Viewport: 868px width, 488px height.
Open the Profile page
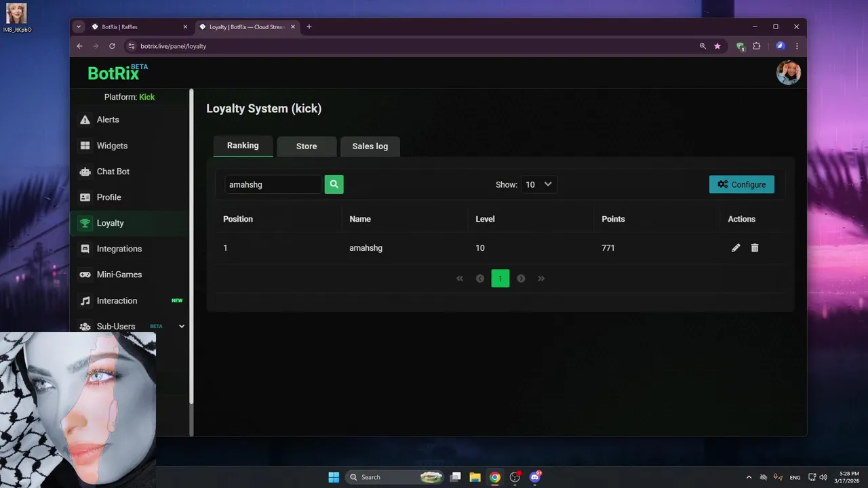click(130, 197)
